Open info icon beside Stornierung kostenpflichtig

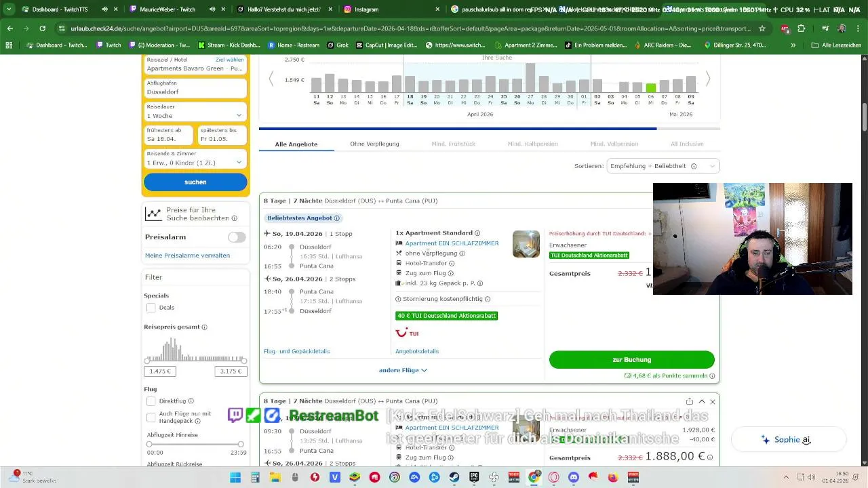[x=487, y=299]
